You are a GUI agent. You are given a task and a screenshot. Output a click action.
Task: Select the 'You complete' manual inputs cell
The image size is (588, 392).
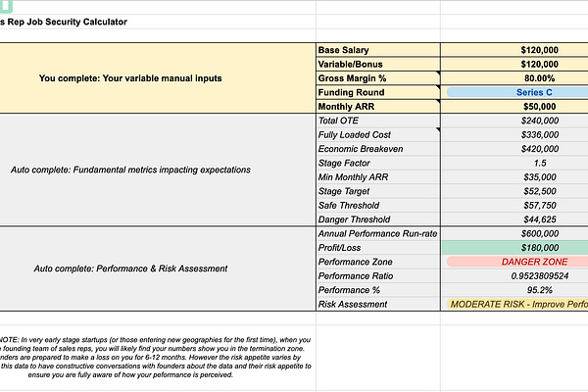(158, 78)
